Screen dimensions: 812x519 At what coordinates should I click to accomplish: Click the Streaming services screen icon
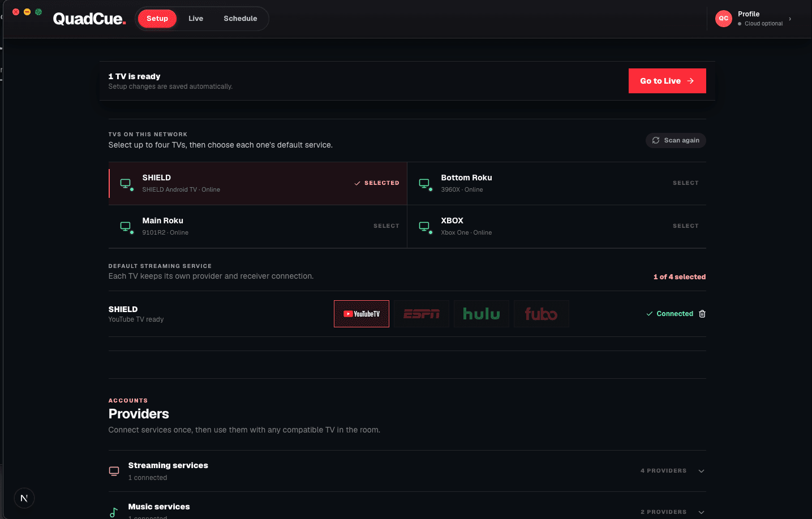pos(114,471)
